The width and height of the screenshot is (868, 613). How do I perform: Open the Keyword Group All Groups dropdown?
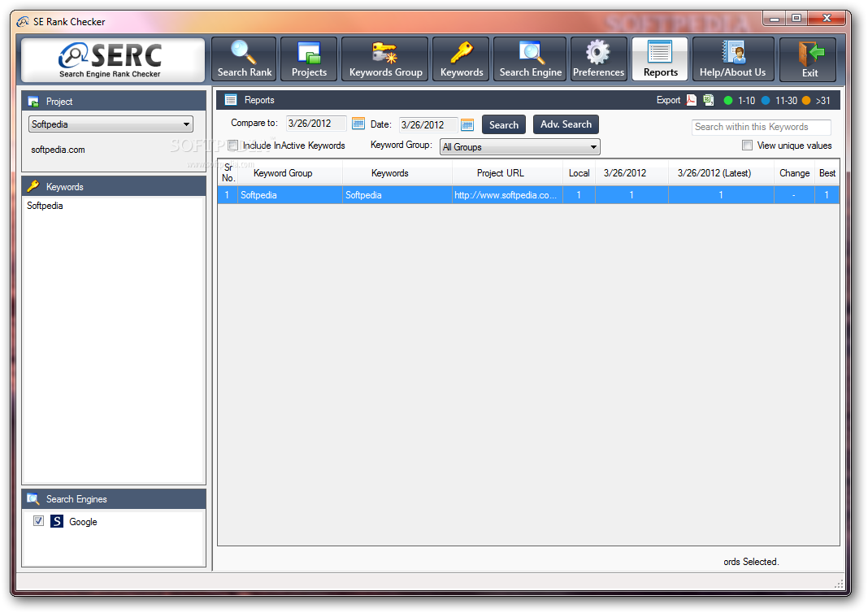click(520, 146)
